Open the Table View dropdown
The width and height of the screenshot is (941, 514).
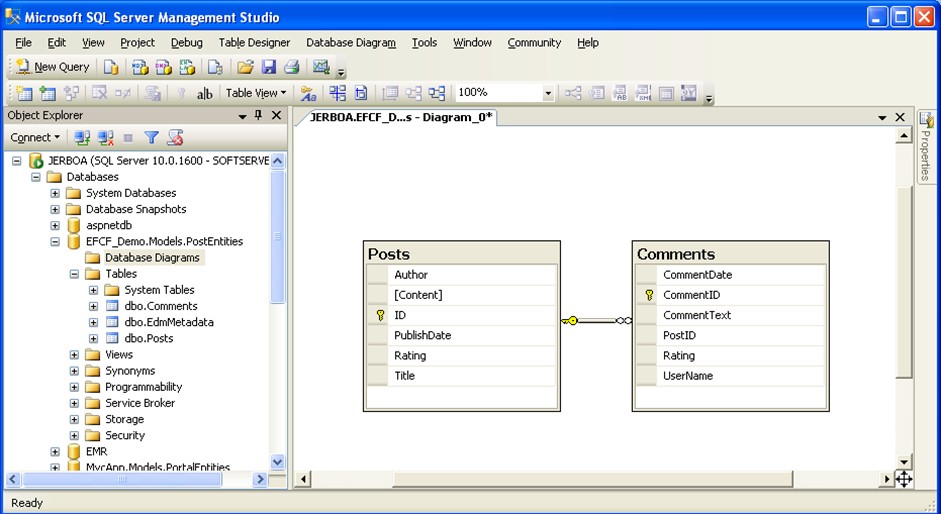point(256,93)
